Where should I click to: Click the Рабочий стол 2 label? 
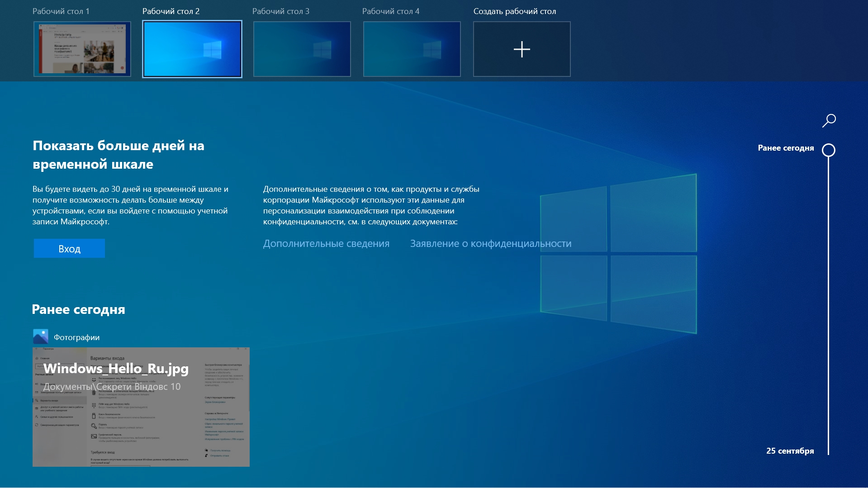171,11
